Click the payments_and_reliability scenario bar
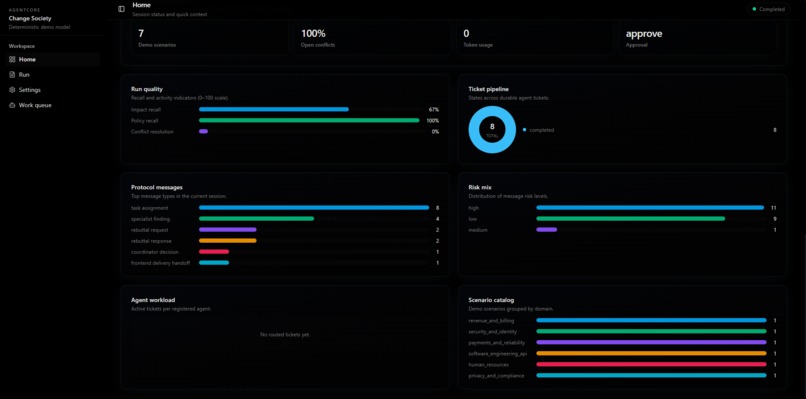Image resolution: width=806 pixels, height=399 pixels. [651, 342]
